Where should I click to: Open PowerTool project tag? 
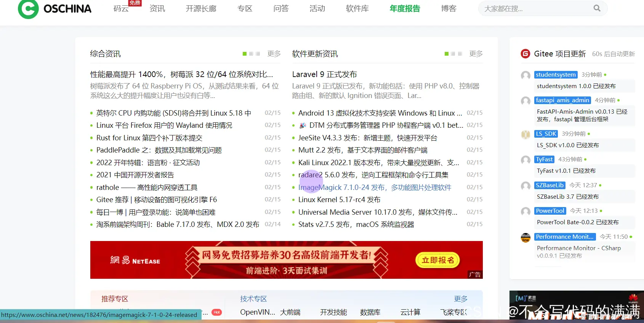coord(550,211)
